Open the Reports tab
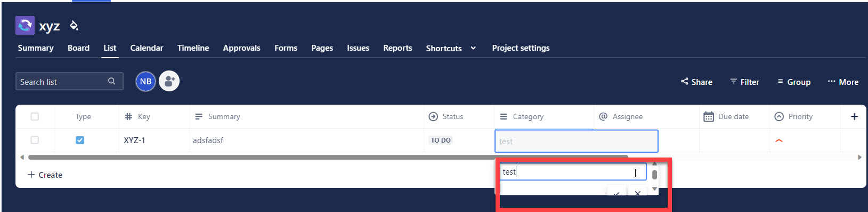Image resolution: width=868 pixels, height=212 pixels. tap(398, 48)
